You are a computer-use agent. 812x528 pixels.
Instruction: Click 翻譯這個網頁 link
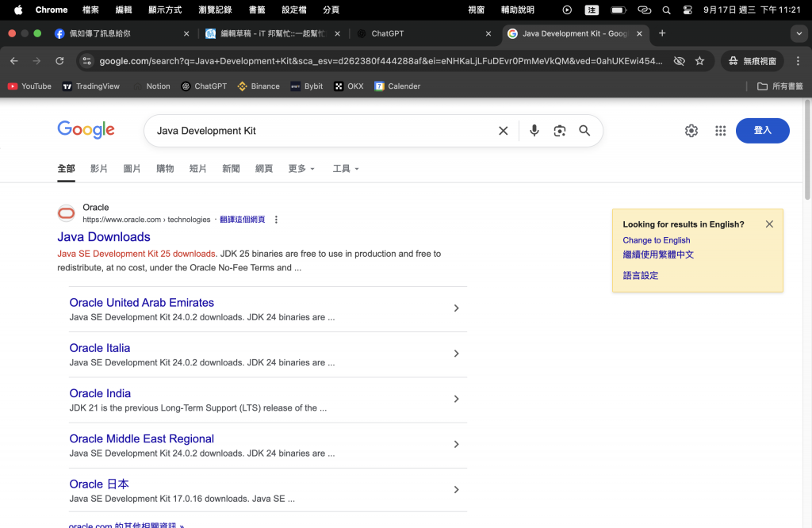coord(243,220)
